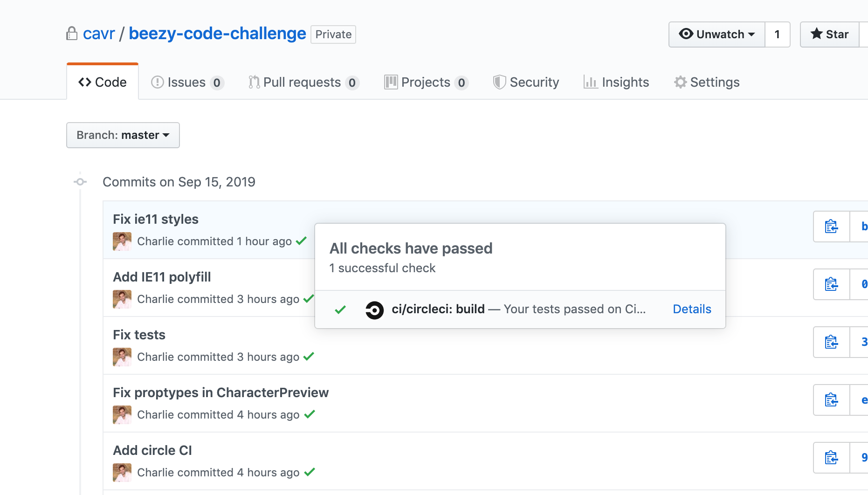This screenshot has height=495, width=868.
Task: Click the lock icon beside the repository name
Action: point(72,34)
